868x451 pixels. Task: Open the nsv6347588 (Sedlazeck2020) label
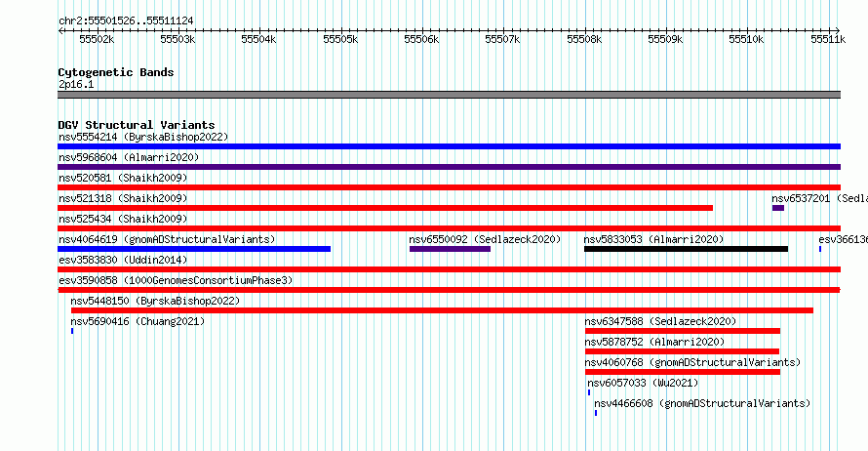pyautogui.click(x=660, y=321)
